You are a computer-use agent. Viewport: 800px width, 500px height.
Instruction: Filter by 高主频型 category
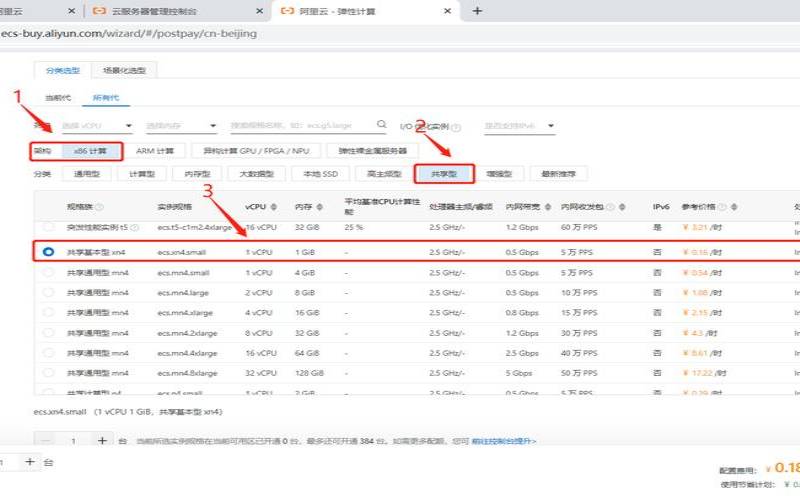click(384, 174)
